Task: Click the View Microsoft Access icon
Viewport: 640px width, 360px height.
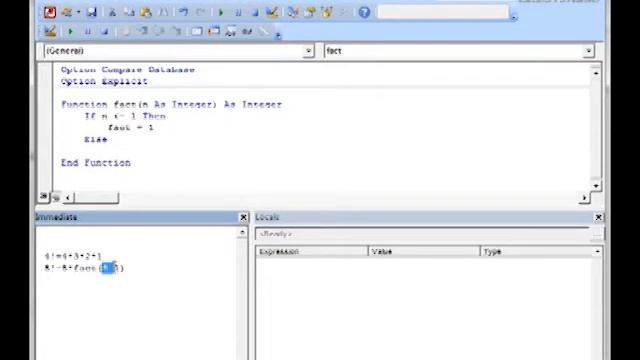Action: [50, 12]
